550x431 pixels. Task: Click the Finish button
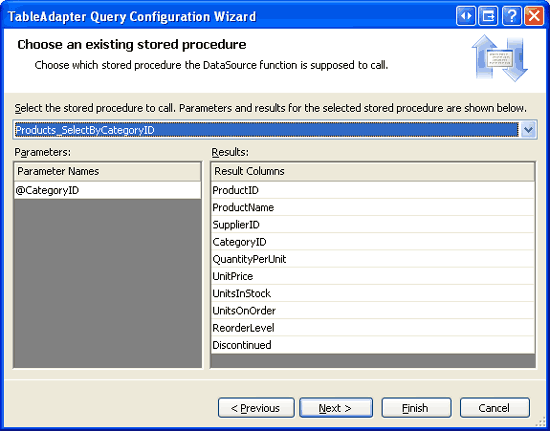416,408
